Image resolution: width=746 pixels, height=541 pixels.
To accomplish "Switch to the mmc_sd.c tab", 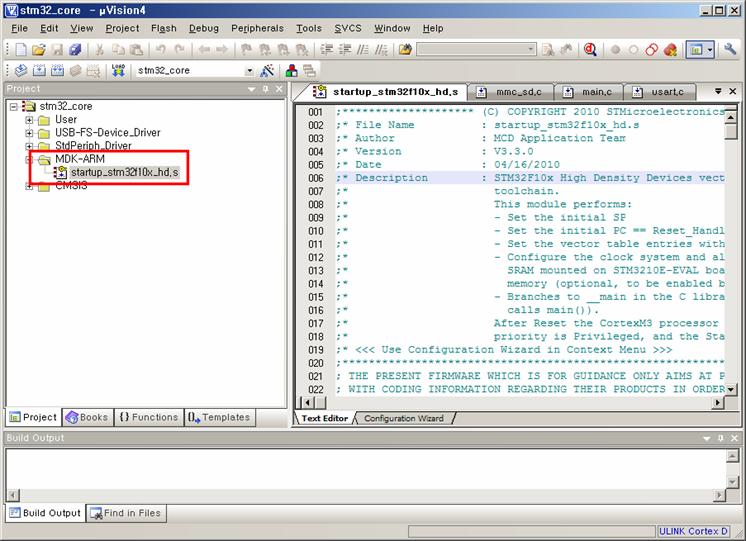I will pos(510,92).
